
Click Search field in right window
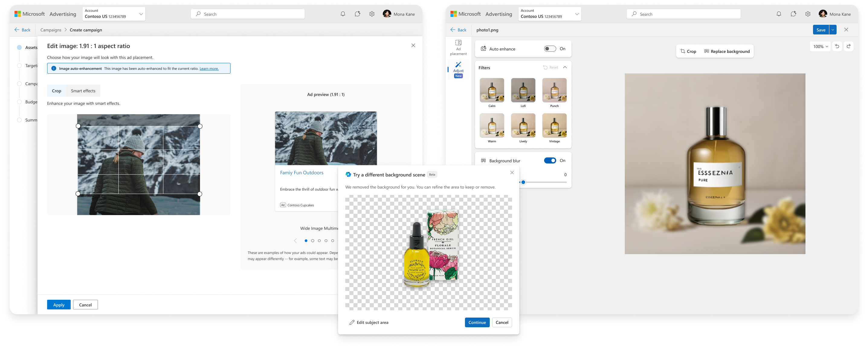coord(684,14)
